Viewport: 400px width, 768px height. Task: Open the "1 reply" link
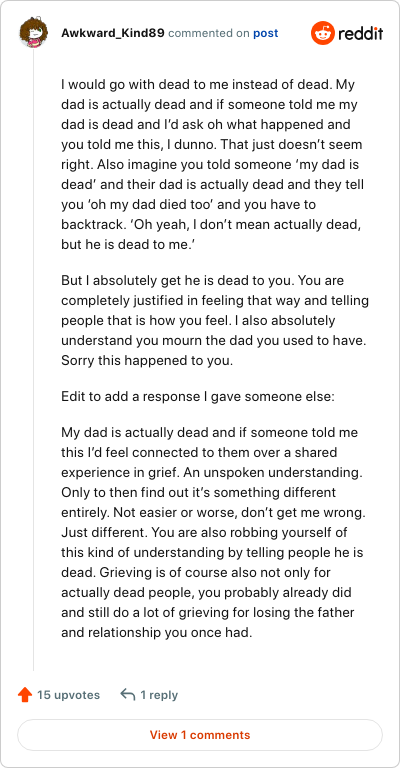(159, 695)
